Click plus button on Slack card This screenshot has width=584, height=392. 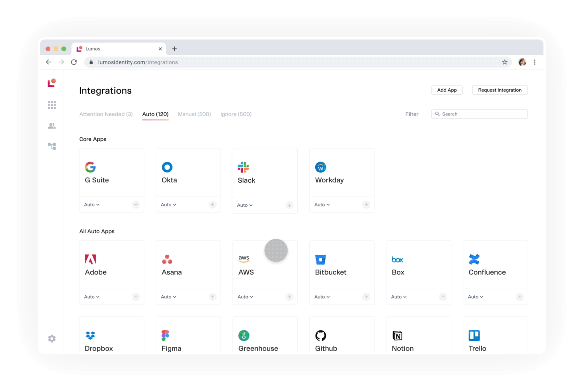point(290,205)
